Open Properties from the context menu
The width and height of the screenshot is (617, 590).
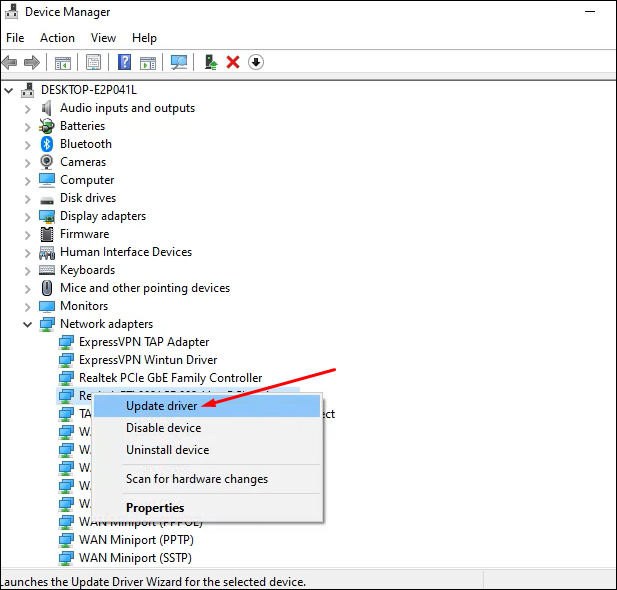click(207, 508)
